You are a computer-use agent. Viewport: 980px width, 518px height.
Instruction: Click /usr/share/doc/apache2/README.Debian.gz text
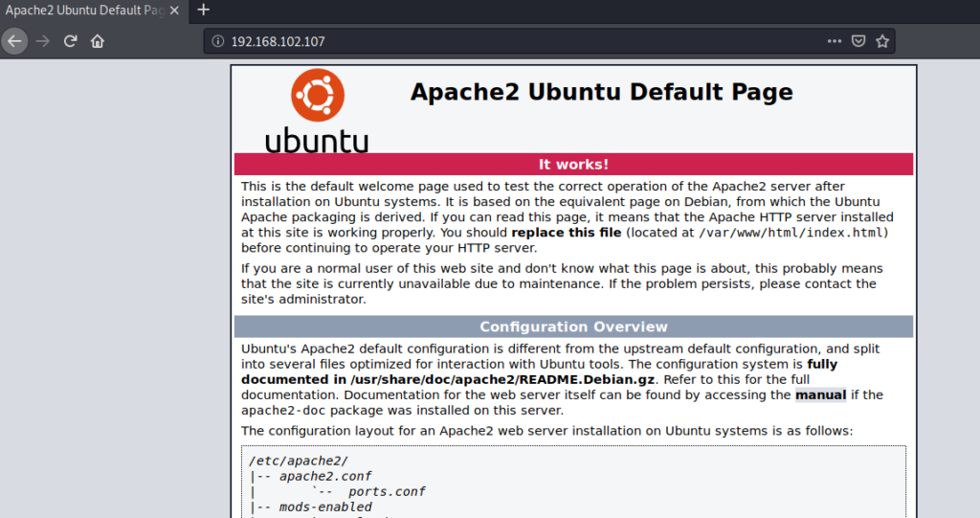coord(502,380)
